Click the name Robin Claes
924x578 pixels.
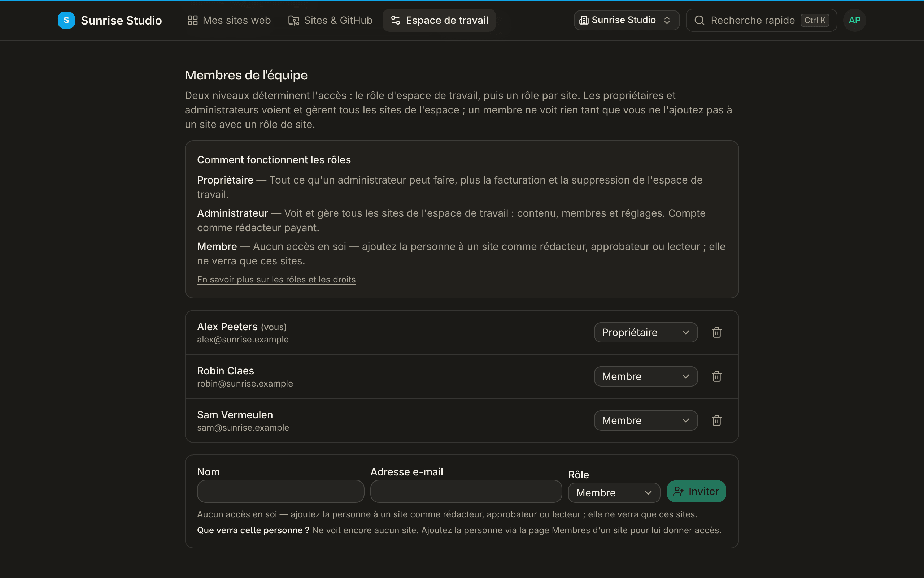click(225, 370)
